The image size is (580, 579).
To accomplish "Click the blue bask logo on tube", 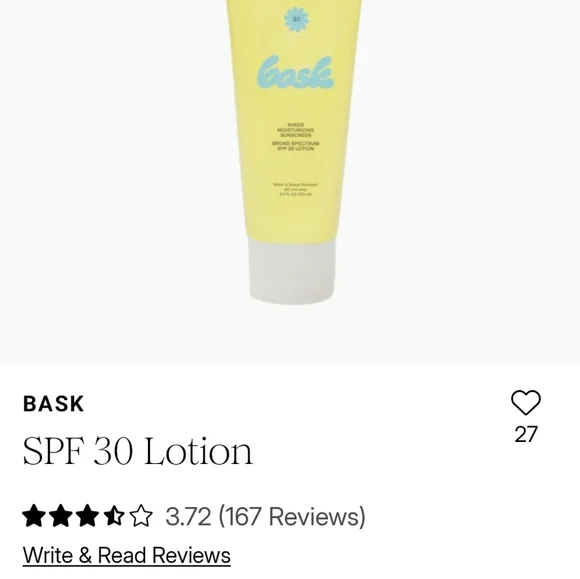I will [x=296, y=73].
